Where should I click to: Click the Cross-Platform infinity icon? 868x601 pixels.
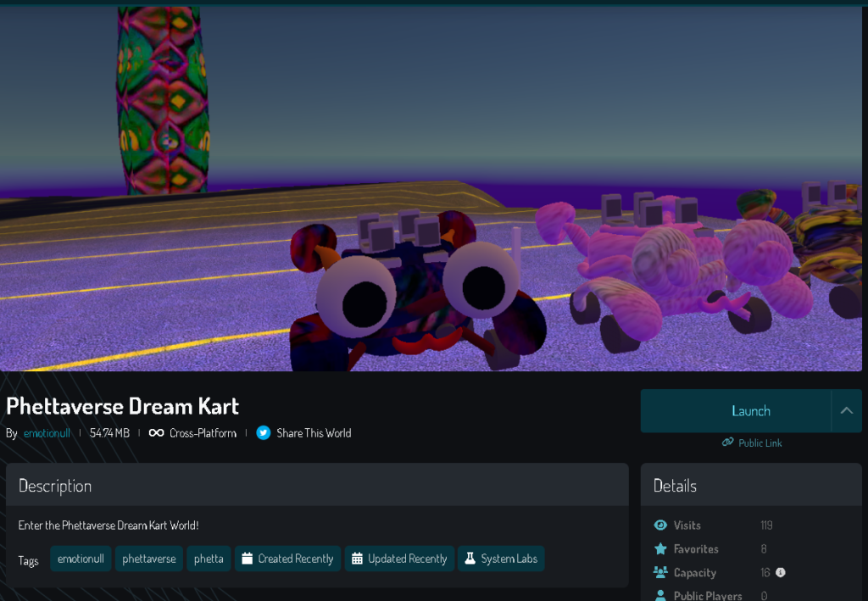coord(156,433)
